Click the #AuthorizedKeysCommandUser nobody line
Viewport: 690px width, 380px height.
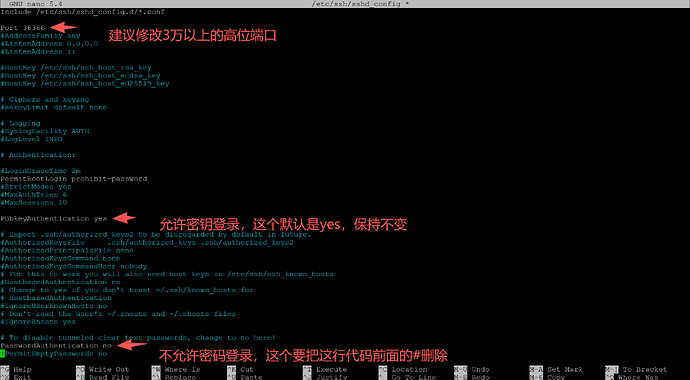pyautogui.click(x=74, y=266)
